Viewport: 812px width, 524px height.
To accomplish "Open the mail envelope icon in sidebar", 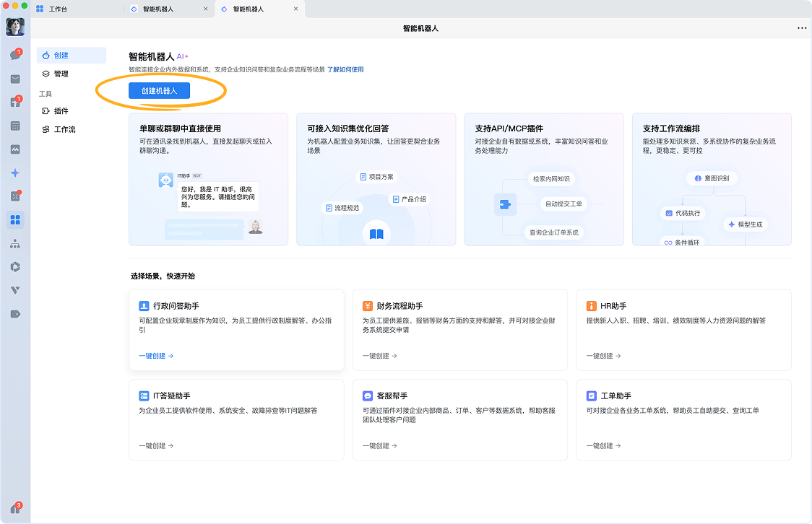I will 15,79.
